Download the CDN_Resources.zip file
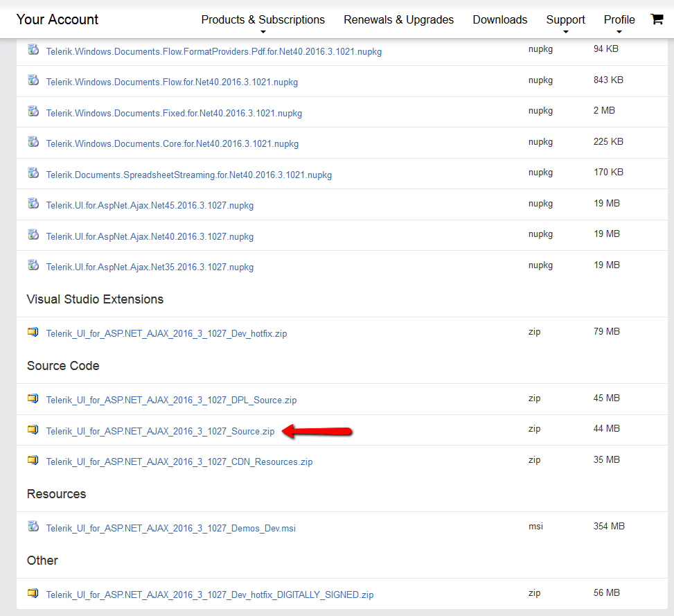 pos(179,461)
